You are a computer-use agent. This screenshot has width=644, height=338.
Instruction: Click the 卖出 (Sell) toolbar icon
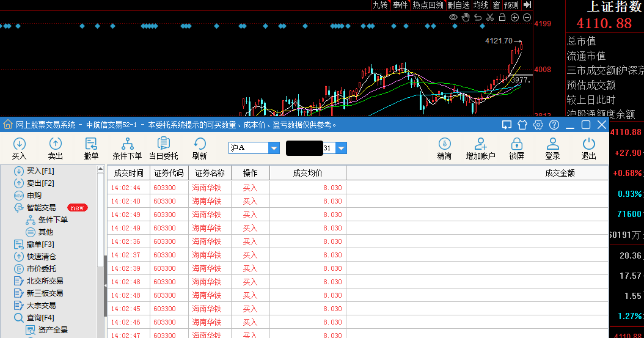(55, 148)
